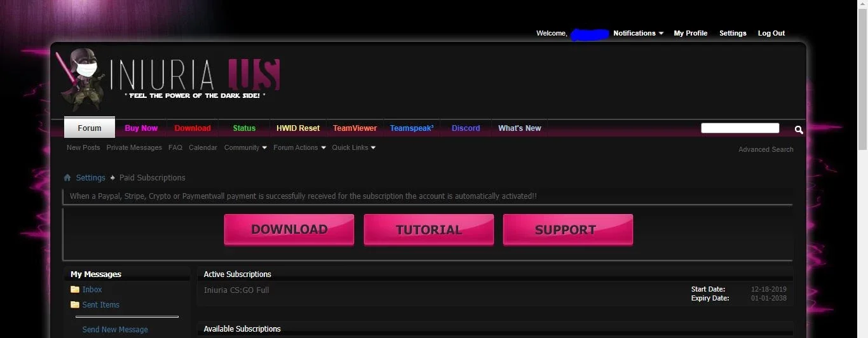Click the Iniuria CS:GO Full subscription

pyautogui.click(x=236, y=290)
